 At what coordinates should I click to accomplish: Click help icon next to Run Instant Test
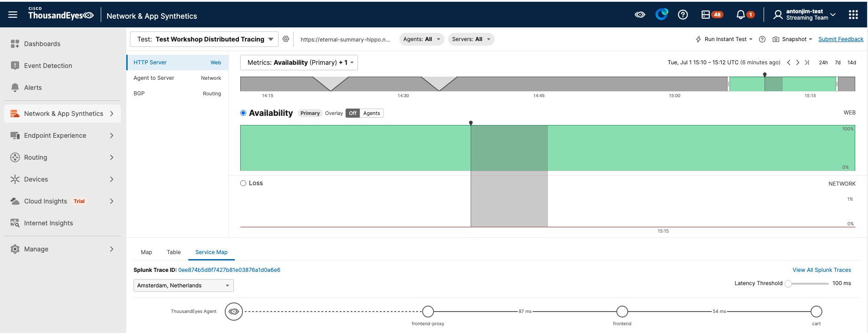pyautogui.click(x=762, y=39)
